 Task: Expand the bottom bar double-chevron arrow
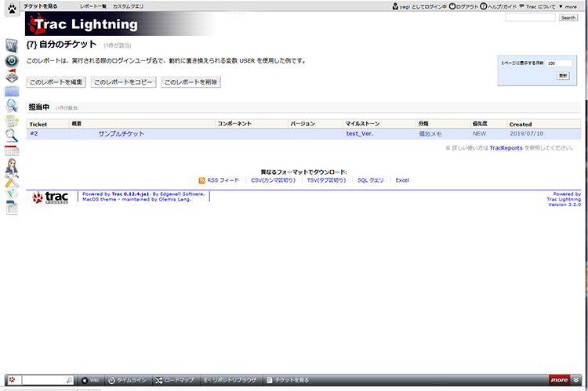point(577,380)
